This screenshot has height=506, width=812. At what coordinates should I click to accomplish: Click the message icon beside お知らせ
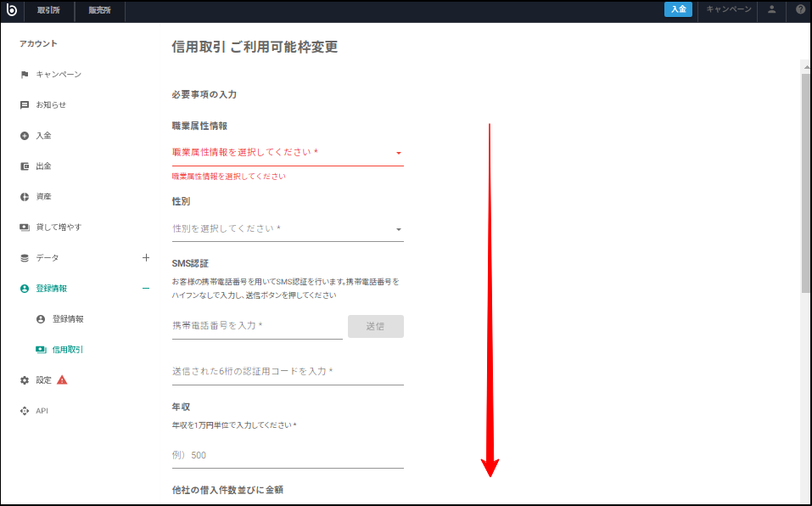click(x=25, y=105)
